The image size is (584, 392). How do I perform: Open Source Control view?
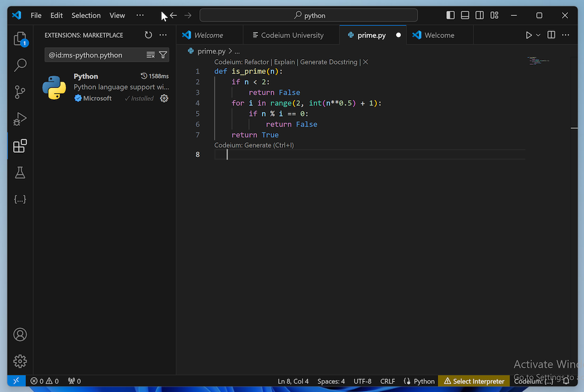pyautogui.click(x=20, y=92)
